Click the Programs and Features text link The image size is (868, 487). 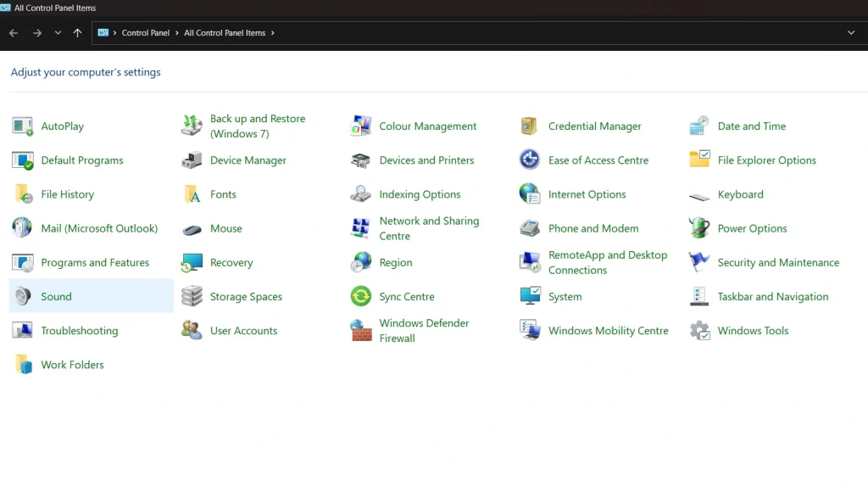(x=95, y=263)
